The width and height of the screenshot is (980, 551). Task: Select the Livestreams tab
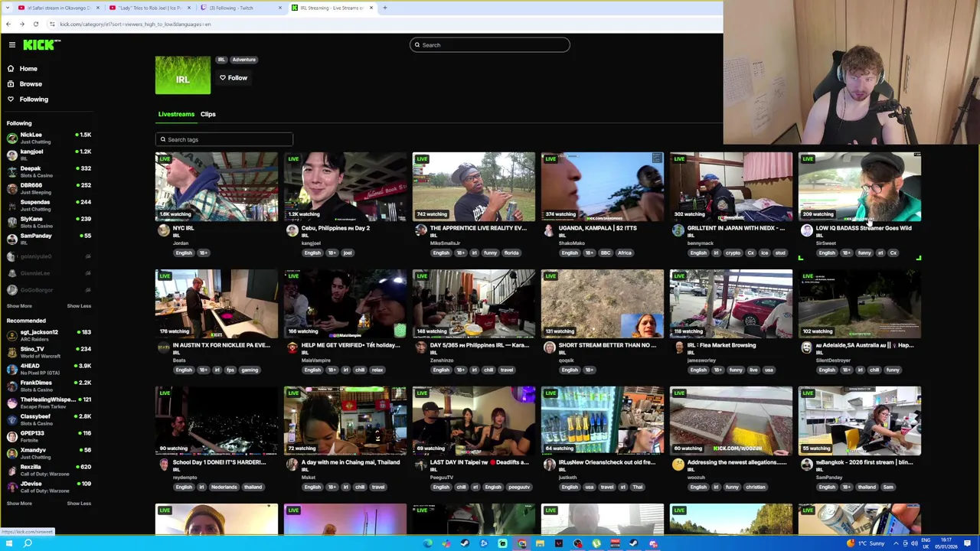point(176,114)
